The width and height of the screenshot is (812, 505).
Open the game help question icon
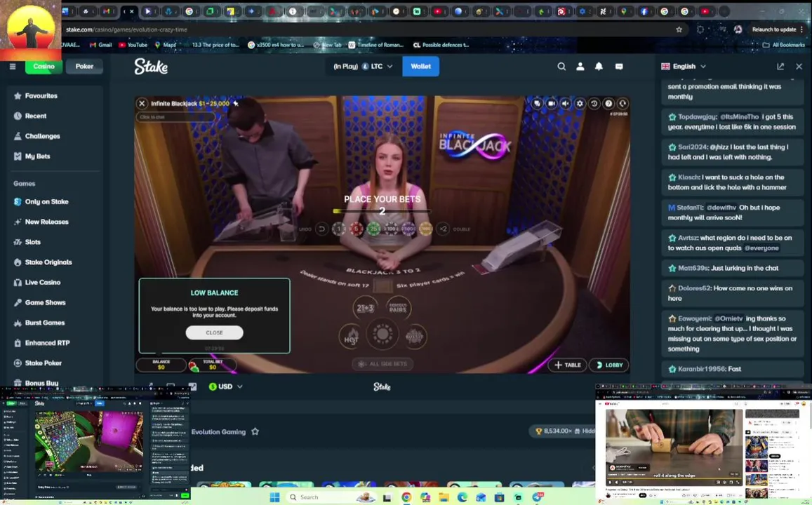click(x=608, y=104)
